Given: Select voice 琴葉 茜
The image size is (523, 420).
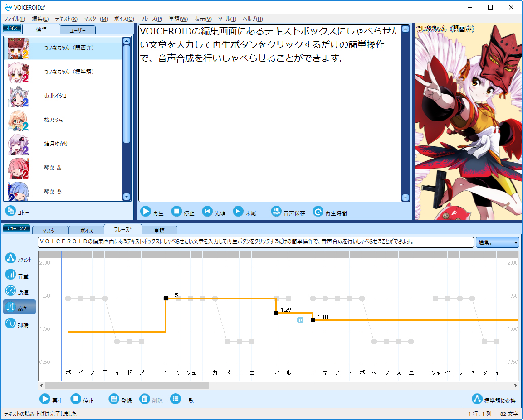Looking at the screenshot, I should pyautogui.click(x=63, y=168).
